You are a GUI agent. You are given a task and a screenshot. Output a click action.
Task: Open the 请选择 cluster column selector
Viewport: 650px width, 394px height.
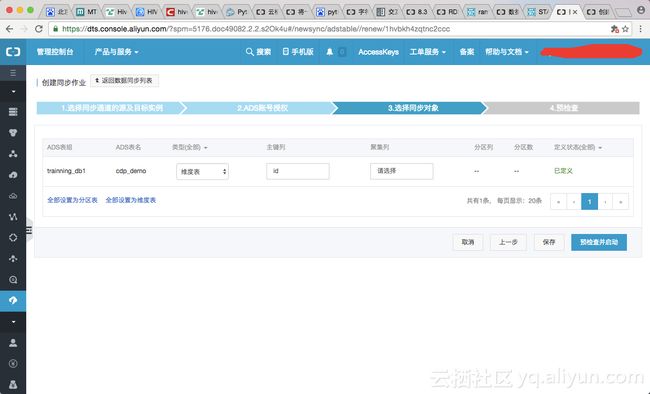(x=401, y=171)
